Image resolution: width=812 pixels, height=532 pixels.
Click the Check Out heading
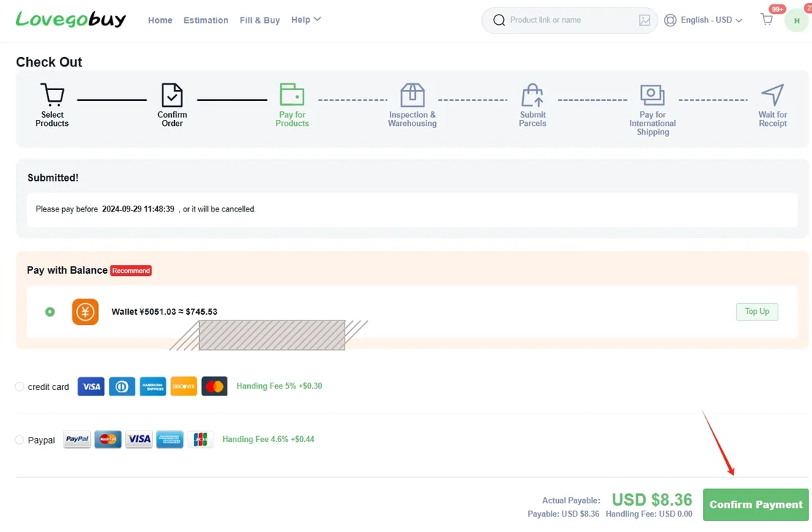pyautogui.click(x=49, y=62)
